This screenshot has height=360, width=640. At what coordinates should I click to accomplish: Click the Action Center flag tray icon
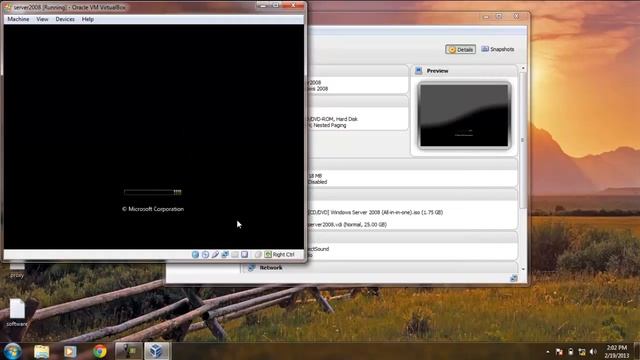(x=559, y=352)
